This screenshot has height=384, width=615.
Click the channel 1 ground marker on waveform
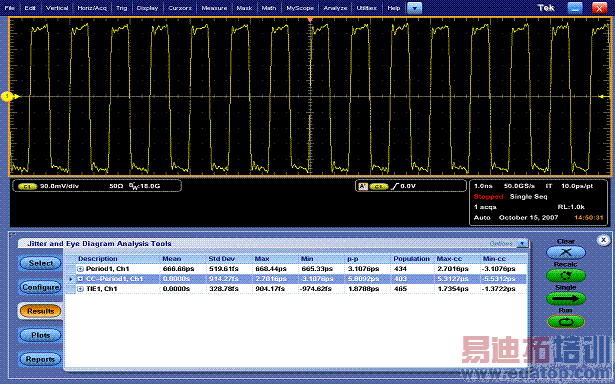7,96
